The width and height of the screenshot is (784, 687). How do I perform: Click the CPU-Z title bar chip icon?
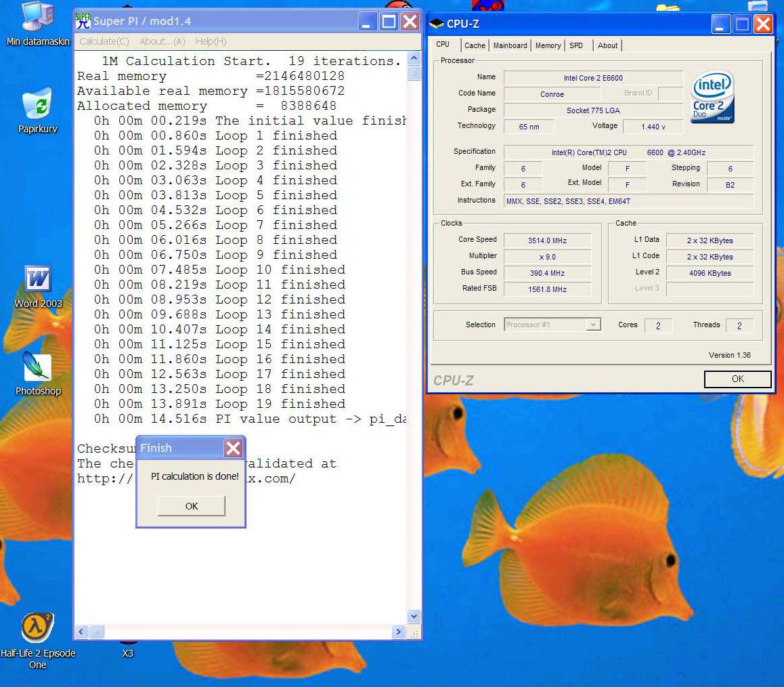(437, 24)
